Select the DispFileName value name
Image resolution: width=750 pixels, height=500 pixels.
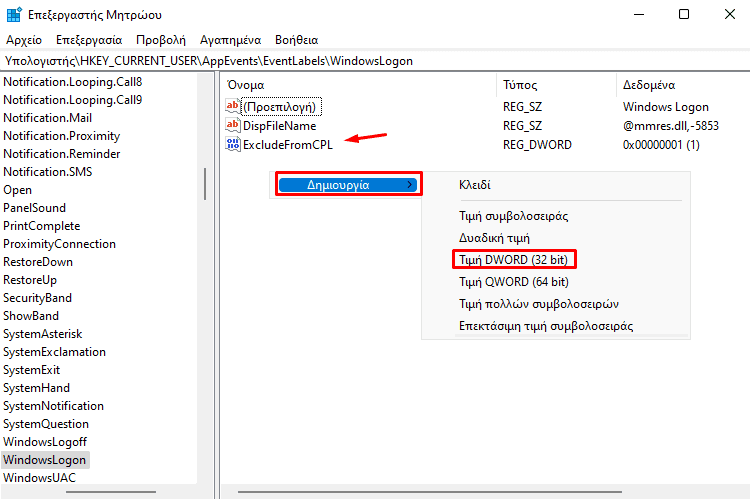pos(279,126)
